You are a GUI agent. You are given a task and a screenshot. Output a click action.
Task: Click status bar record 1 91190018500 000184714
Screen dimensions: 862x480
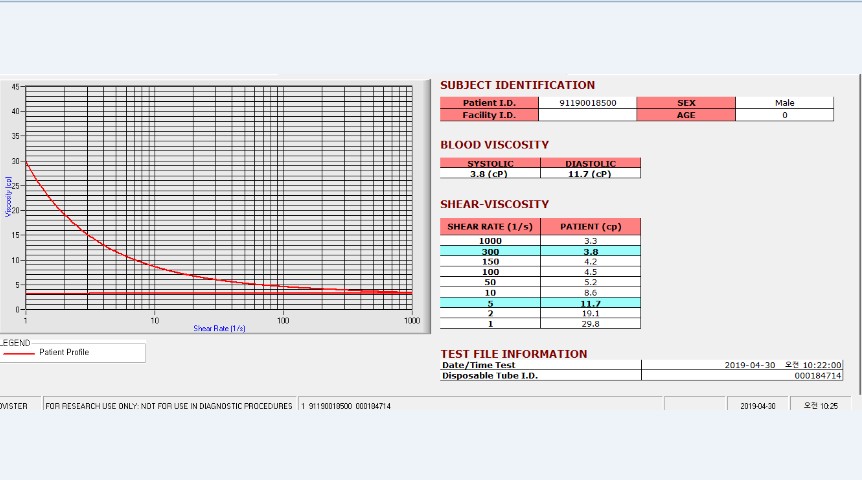click(346, 406)
